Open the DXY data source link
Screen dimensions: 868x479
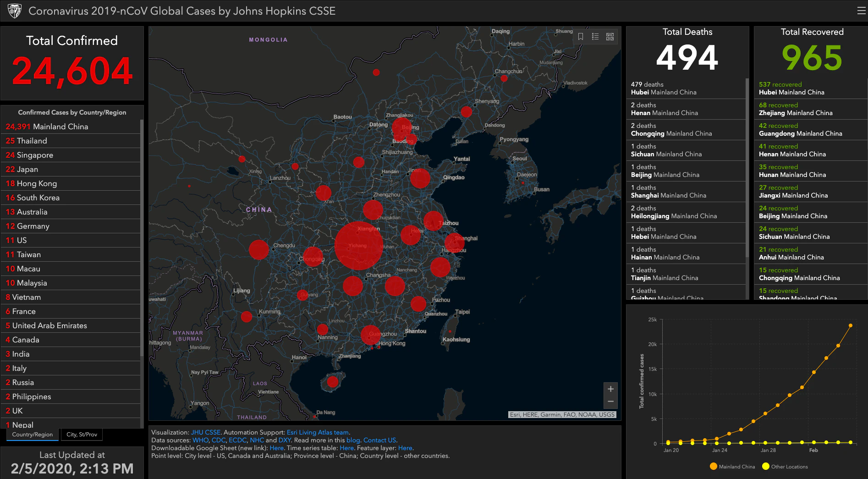[285, 440]
